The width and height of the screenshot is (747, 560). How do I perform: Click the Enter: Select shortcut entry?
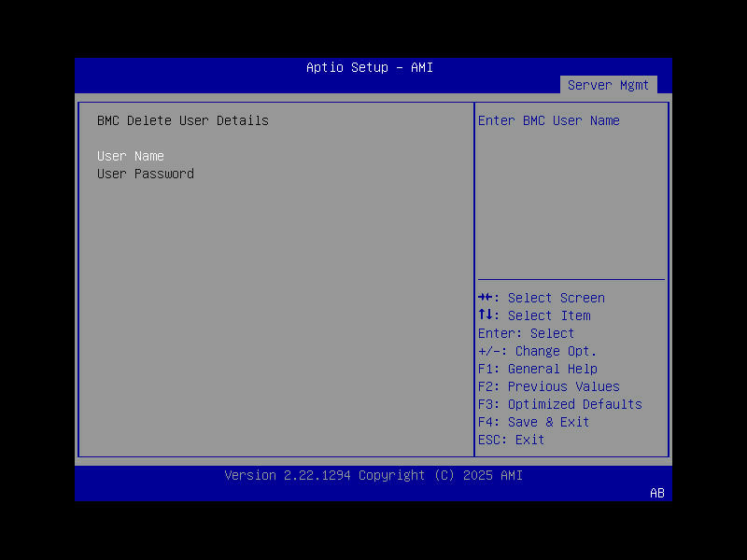click(526, 333)
